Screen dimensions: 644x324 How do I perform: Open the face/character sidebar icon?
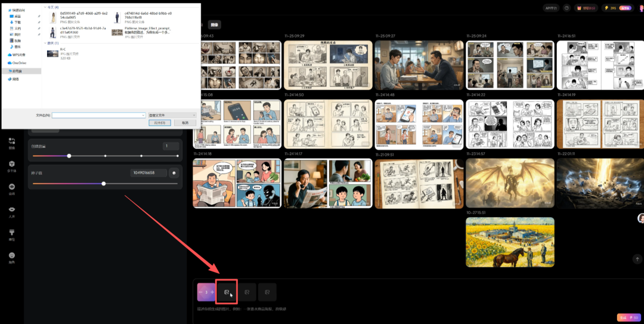tap(11, 257)
